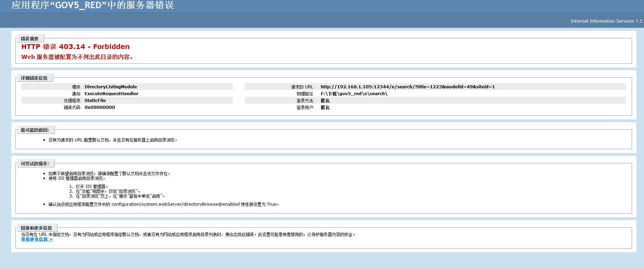Image resolution: width=644 pixels, height=269 pixels.
Task: Click the requested URL starting with http://192.168.1.105
Action: (407, 87)
